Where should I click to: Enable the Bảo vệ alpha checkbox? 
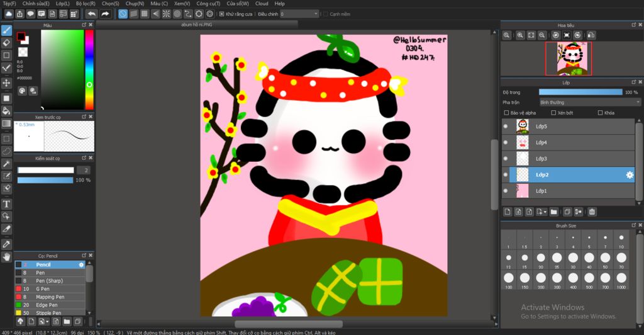tap(506, 113)
